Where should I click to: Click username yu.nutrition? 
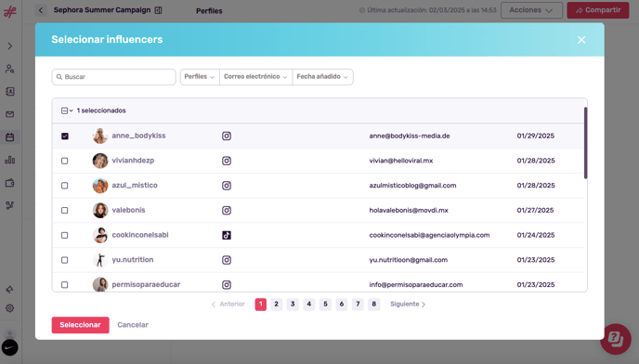point(133,260)
